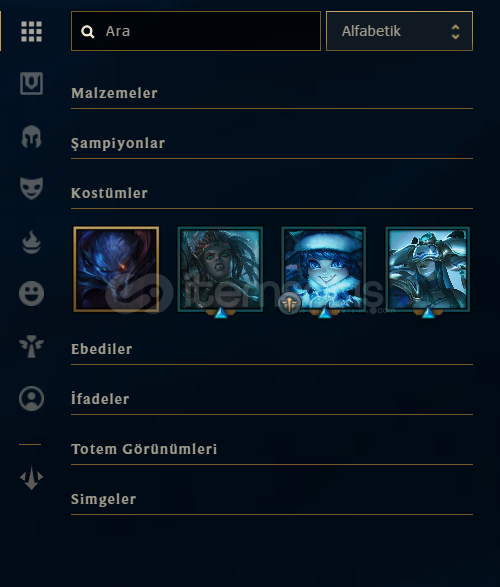
Task: Select the winter hat girl skin thumbnail
Action: [x=324, y=269]
